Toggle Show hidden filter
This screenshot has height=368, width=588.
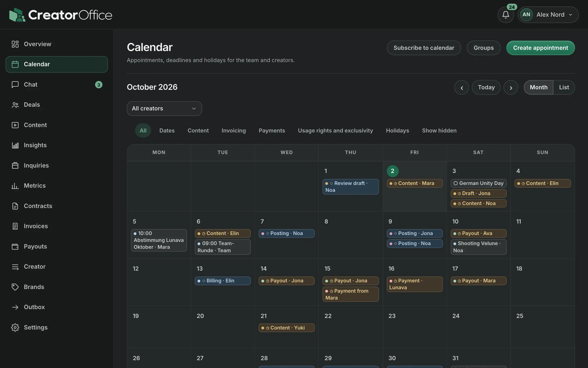(439, 131)
